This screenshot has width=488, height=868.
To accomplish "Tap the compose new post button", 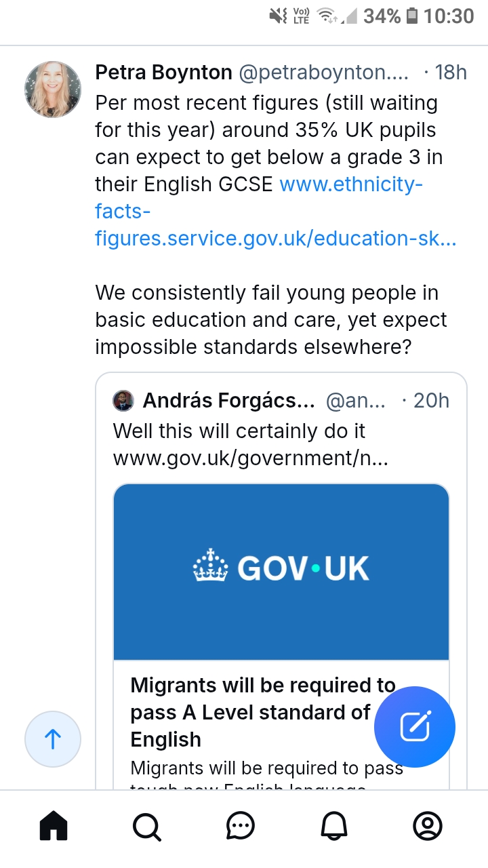I will (x=414, y=726).
